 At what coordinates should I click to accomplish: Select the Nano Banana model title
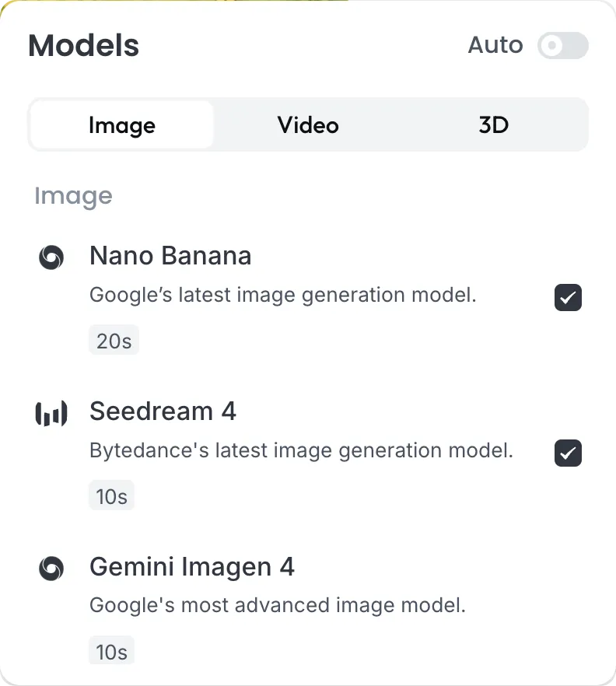coord(170,255)
